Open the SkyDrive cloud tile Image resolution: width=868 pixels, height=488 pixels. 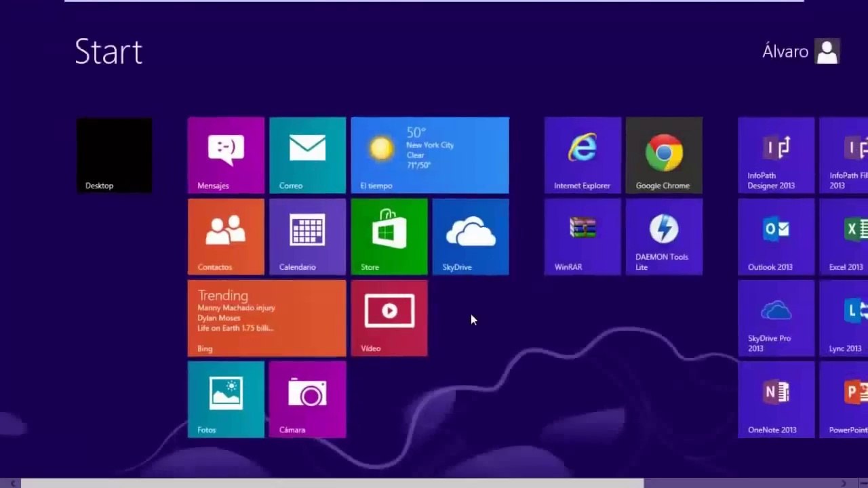471,237
